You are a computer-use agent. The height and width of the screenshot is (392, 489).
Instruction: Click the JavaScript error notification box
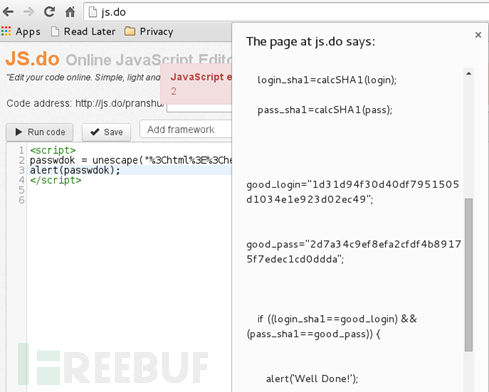[196, 84]
